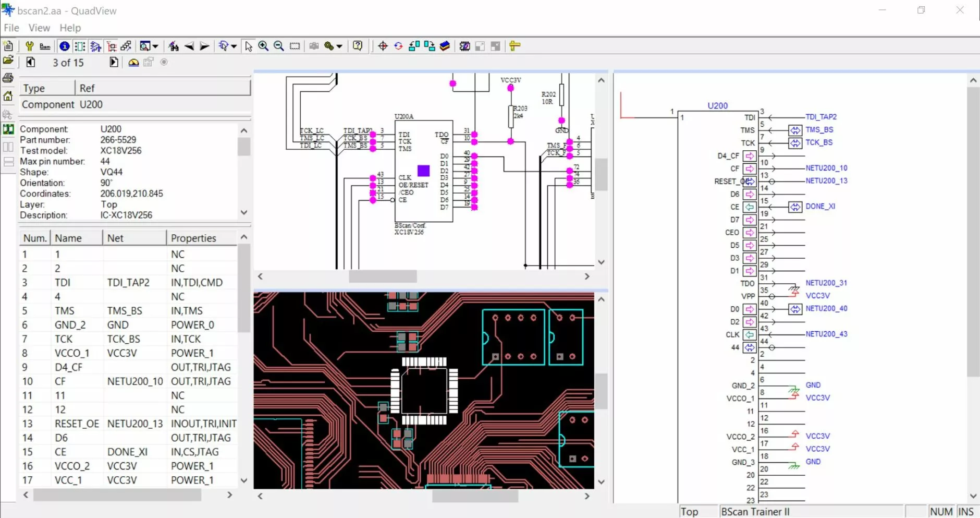
Task: Click the yellow measure ruler icon
Action: pos(515,46)
